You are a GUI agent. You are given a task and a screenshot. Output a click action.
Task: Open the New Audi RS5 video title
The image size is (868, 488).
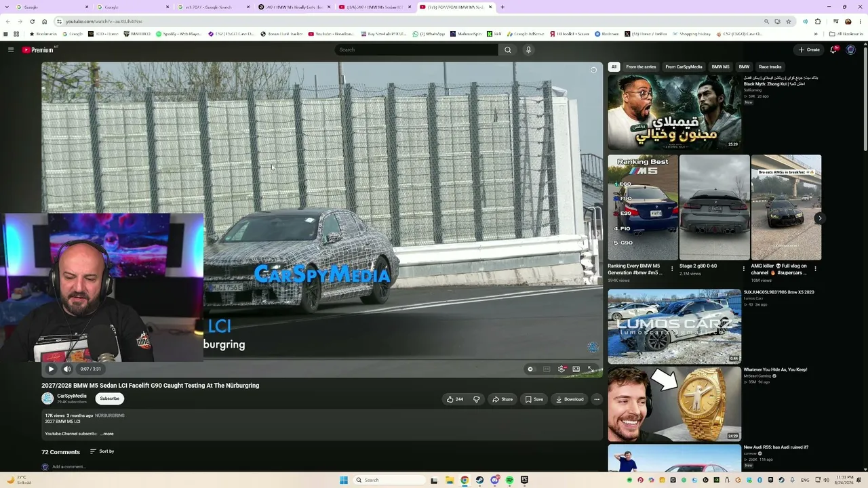(776, 447)
